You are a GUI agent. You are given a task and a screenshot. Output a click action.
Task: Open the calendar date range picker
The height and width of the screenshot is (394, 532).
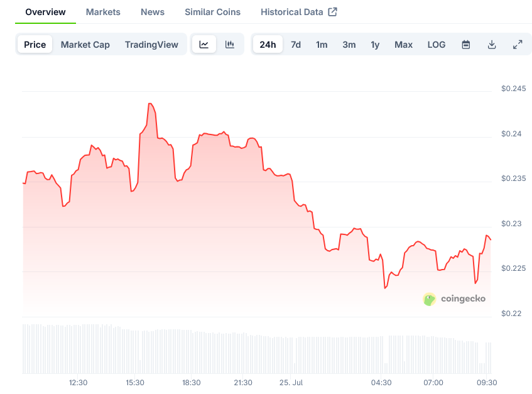[466, 45]
